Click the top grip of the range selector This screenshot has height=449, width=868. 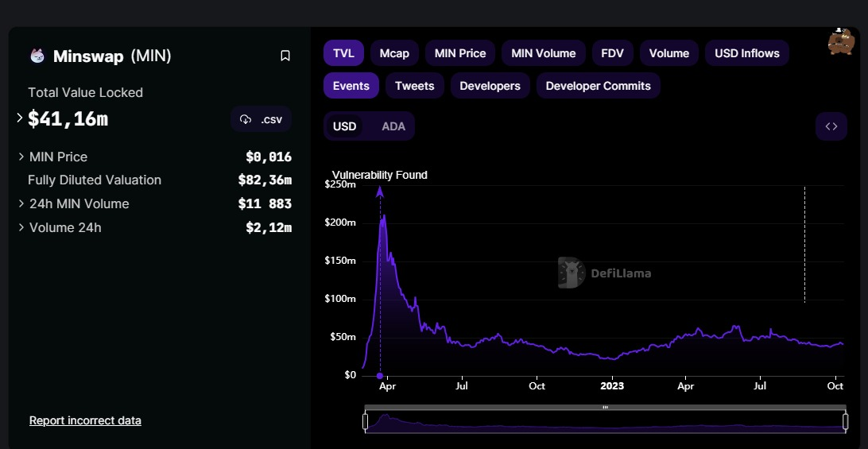click(605, 408)
